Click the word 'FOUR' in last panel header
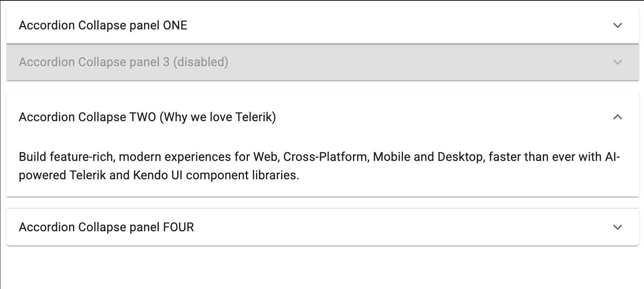 pyautogui.click(x=178, y=227)
